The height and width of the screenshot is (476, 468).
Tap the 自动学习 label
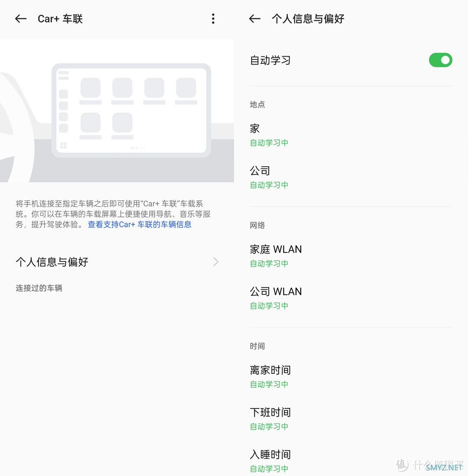coord(270,60)
